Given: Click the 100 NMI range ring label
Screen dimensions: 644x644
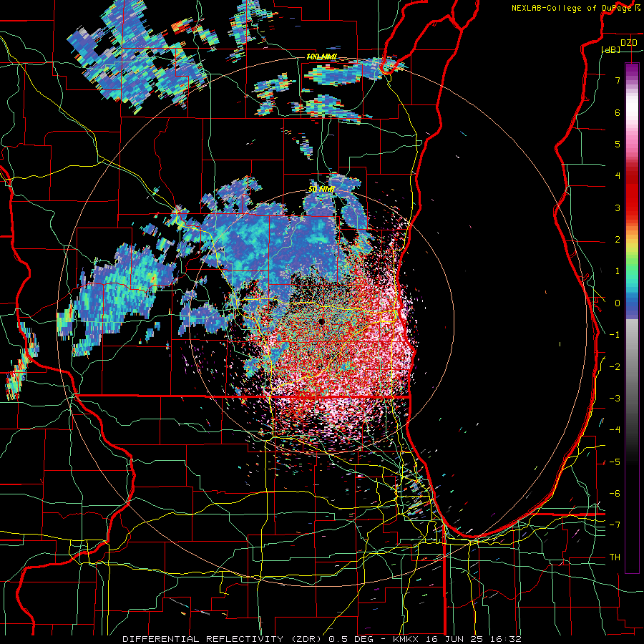Looking at the screenshot, I should 321,57.
